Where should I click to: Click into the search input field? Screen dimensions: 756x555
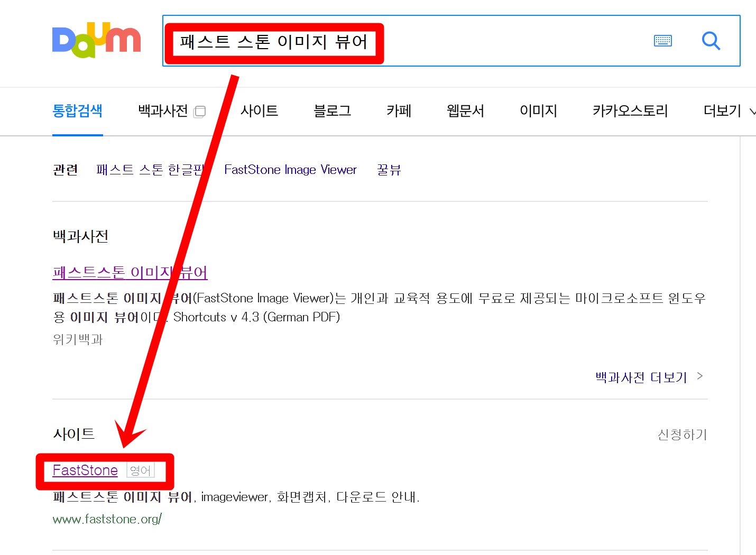click(x=451, y=41)
